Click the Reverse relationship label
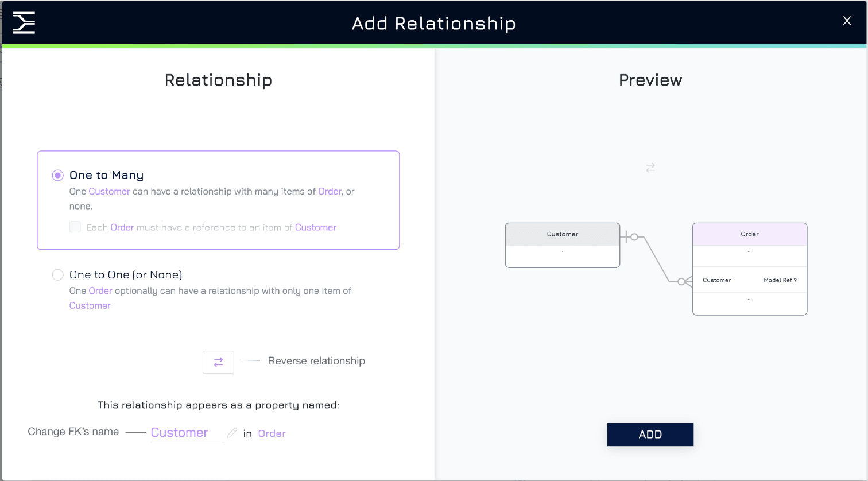The width and height of the screenshot is (868, 481). (316, 361)
